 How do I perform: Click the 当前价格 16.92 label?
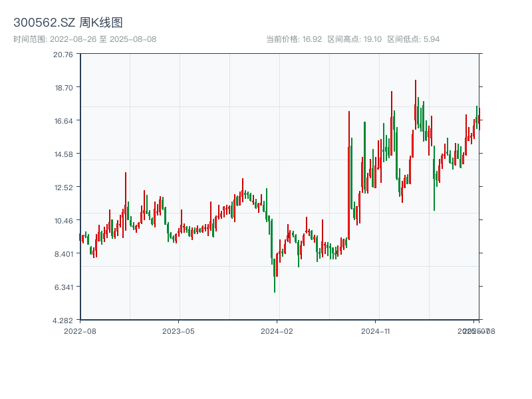pyautogui.click(x=294, y=39)
